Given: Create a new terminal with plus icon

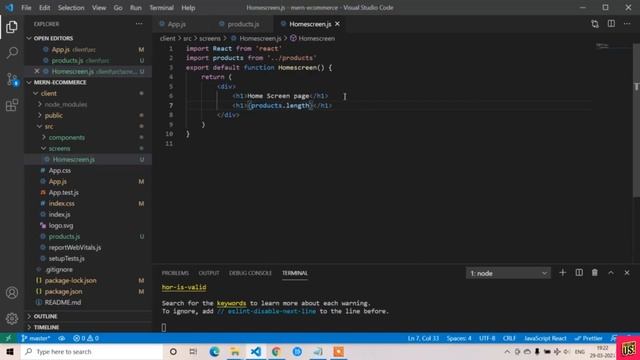Looking at the screenshot, I should click(x=562, y=273).
